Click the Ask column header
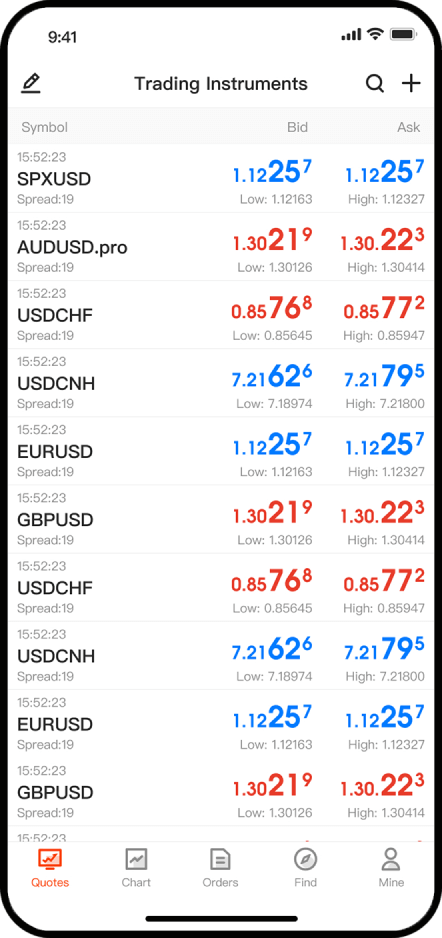The image size is (442, 938). [x=409, y=127]
